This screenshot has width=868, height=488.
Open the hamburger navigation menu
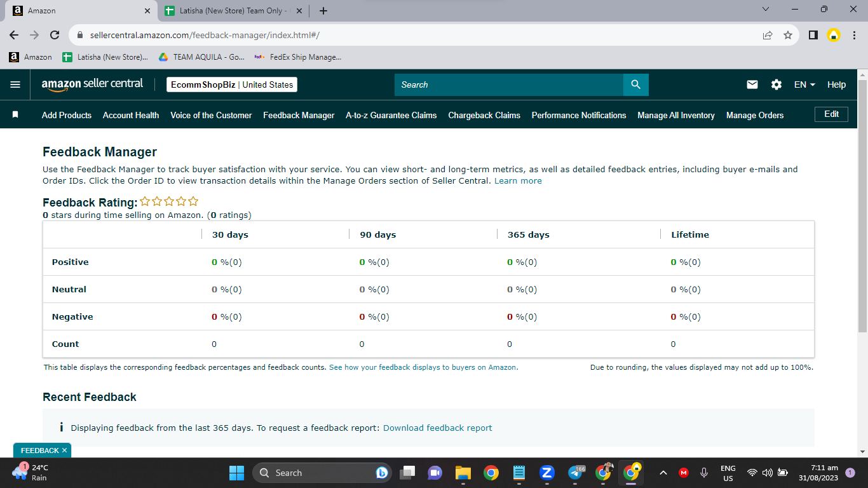(15, 85)
